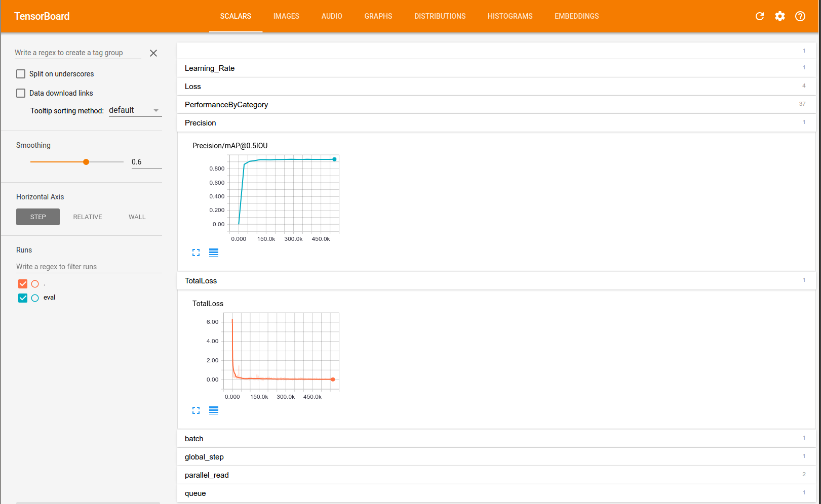Expand the TotalLoss chart to full size
Screen dimensions: 821x504
point(196,410)
